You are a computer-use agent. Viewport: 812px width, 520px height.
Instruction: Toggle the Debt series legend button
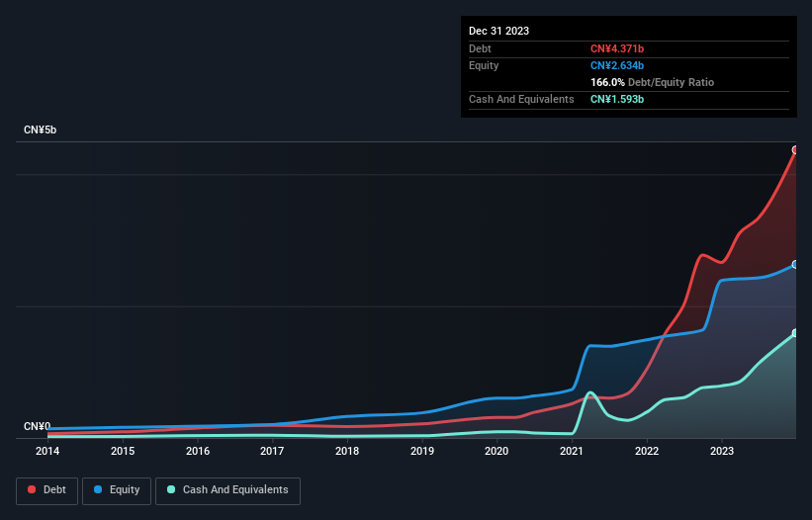(x=47, y=490)
